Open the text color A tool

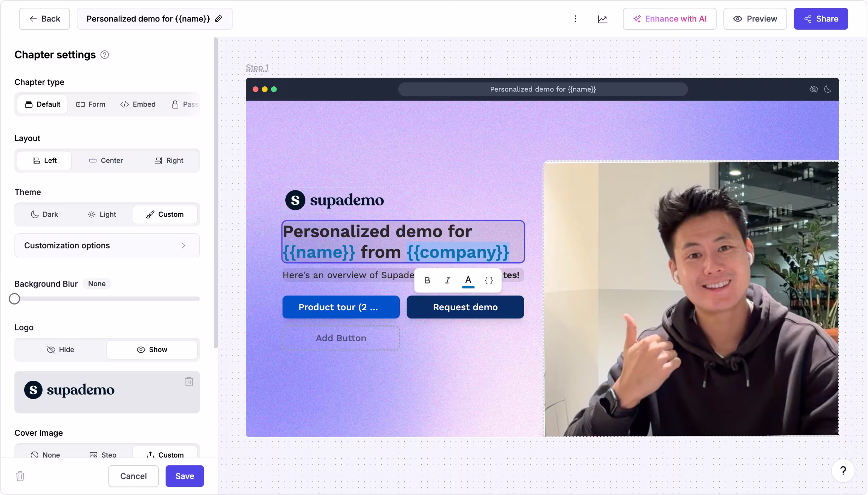click(x=468, y=280)
